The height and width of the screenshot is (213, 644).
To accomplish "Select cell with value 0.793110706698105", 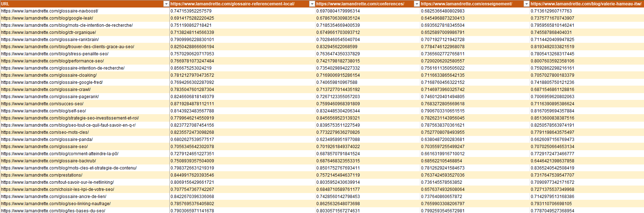I will point(587,204).
